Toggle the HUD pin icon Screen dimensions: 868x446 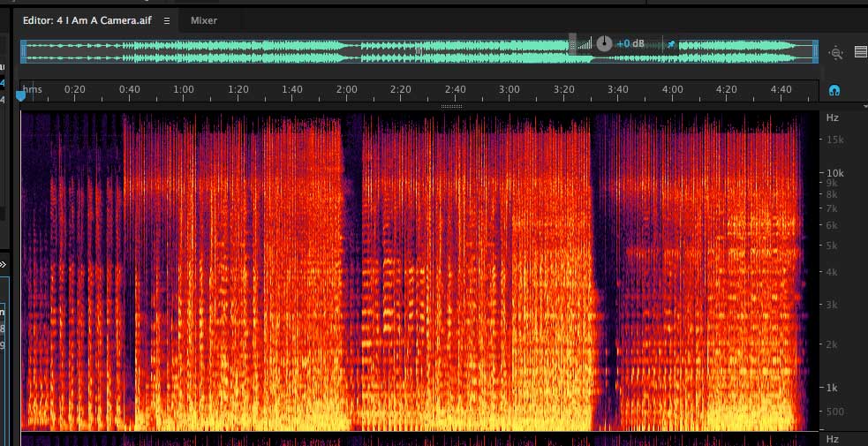[670, 43]
